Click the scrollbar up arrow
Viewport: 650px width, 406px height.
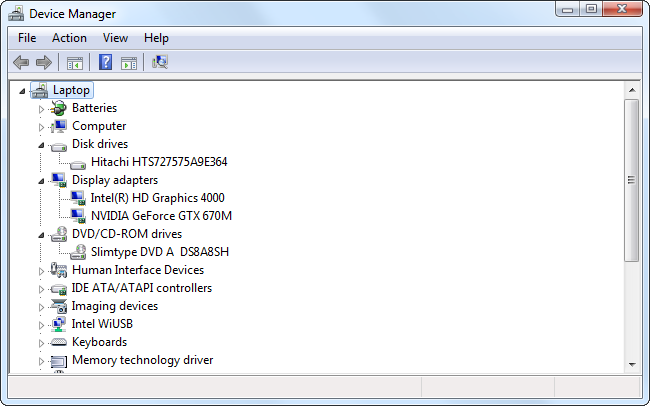(x=632, y=90)
